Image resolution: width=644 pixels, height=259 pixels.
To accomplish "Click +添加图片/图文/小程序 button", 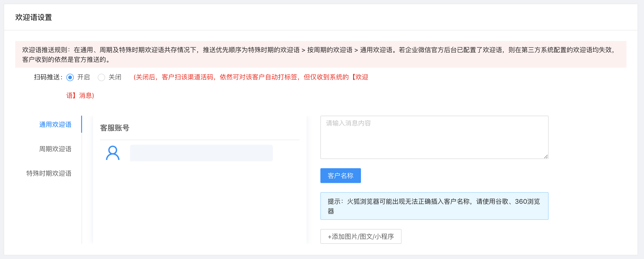I will click(x=360, y=236).
